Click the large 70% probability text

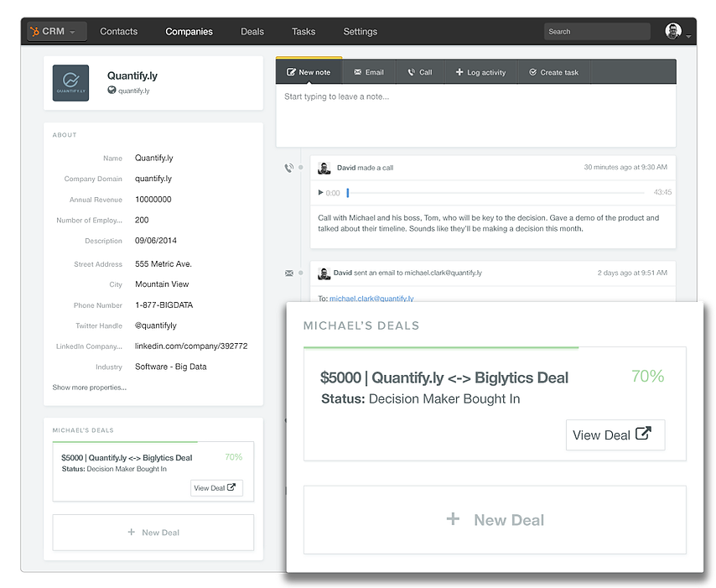647,376
